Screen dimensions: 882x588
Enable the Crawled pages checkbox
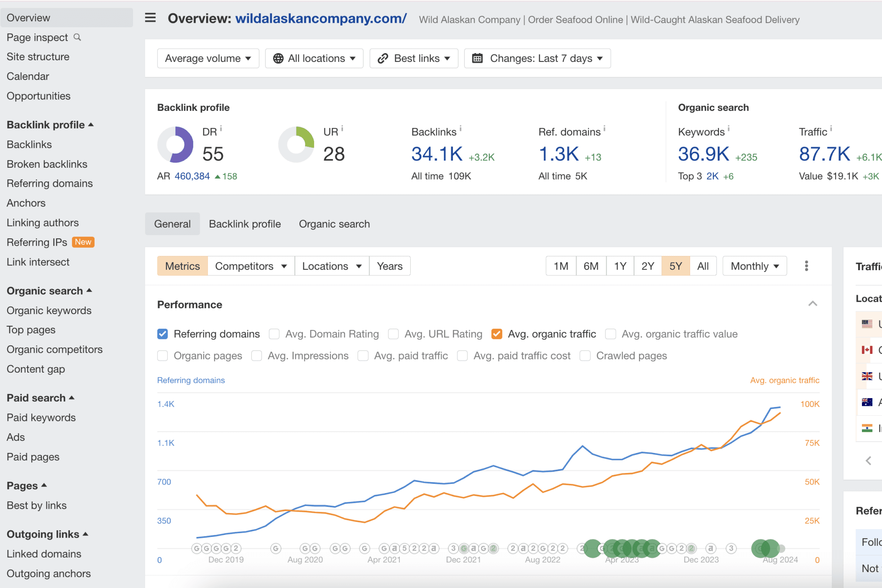[x=585, y=356]
